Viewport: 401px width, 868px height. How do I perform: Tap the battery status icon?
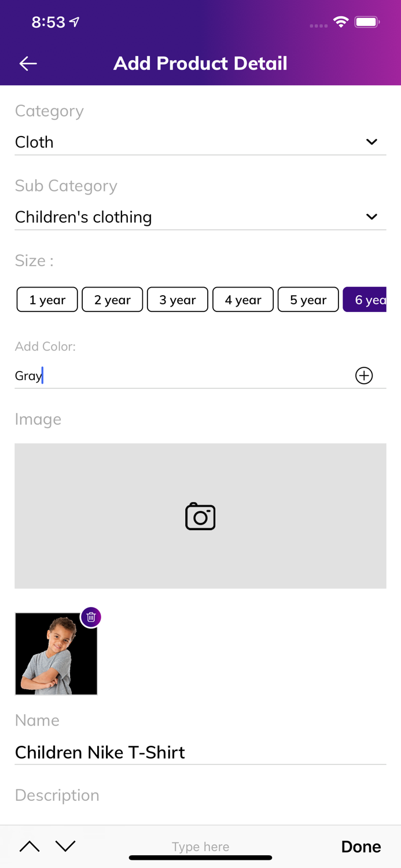coord(367,23)
